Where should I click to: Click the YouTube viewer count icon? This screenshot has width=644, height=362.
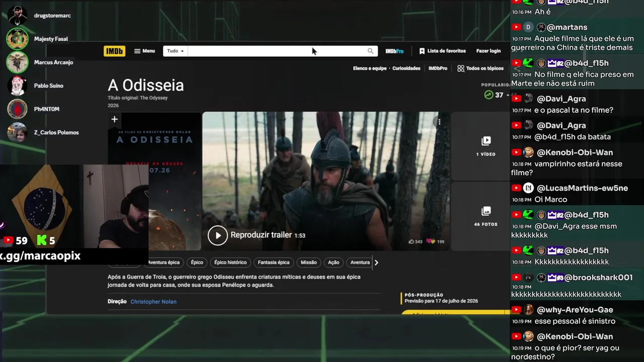(x=8, y=241)
